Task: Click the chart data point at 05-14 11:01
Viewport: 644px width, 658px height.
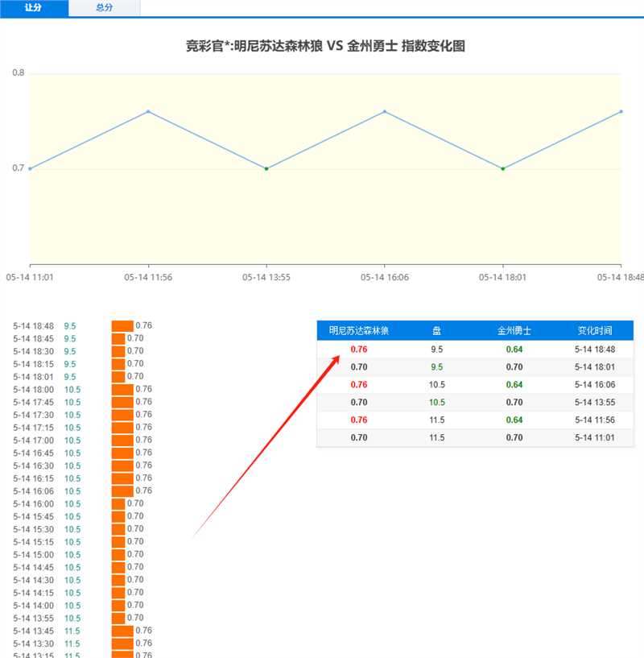Action: [31, 168]
